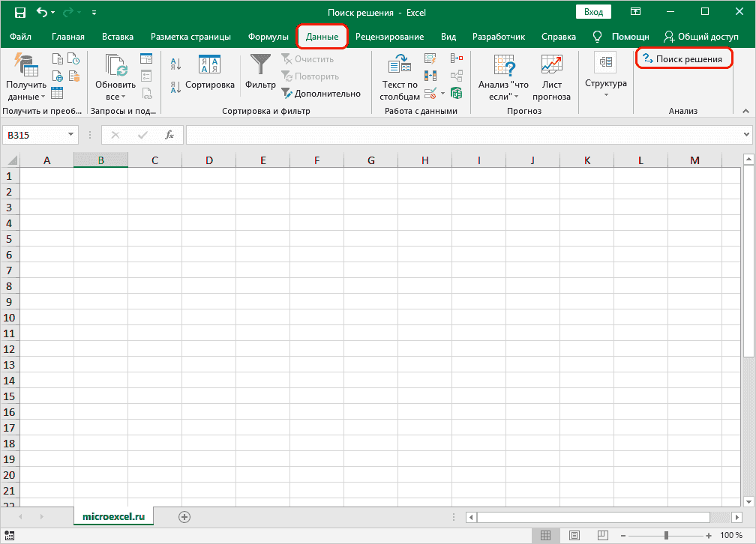Viewport: 756px width, 544px height.
Task: Click the Дополнительно filter button
Action: (x=321, y=94)
